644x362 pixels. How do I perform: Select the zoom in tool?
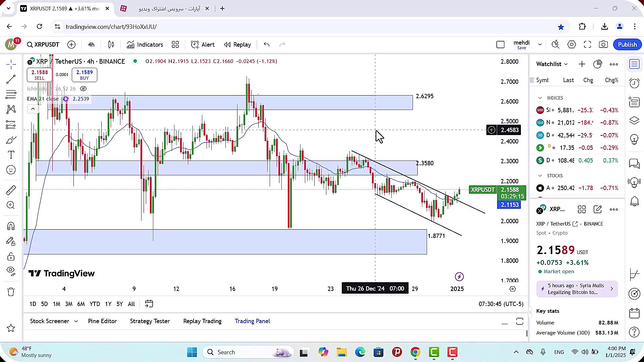tap(11, 205)
